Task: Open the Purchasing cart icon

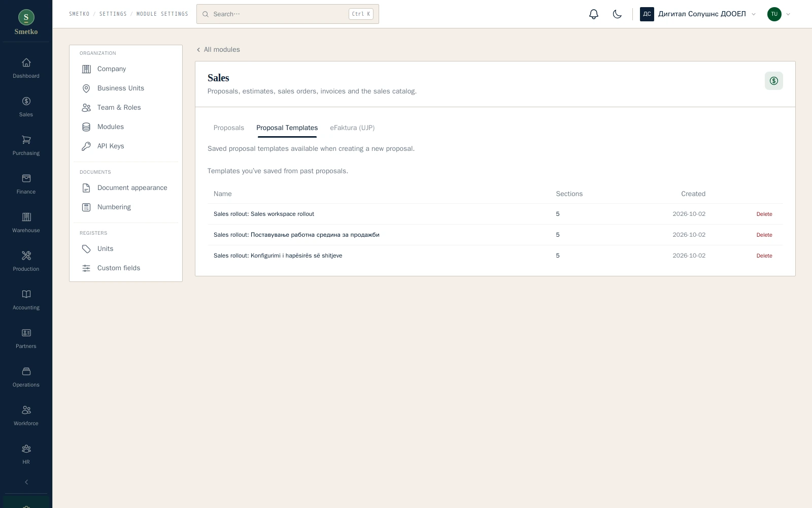Action: click(x=26, y=140)
